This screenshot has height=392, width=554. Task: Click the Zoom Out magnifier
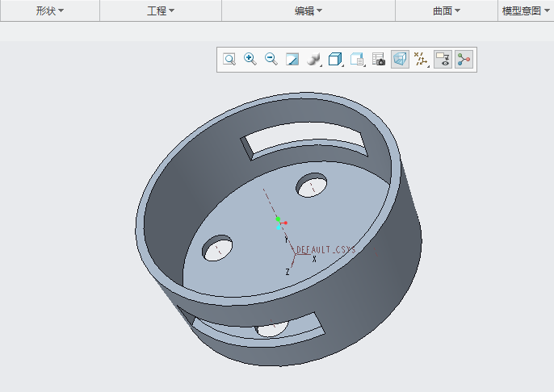tap(271, 60)
